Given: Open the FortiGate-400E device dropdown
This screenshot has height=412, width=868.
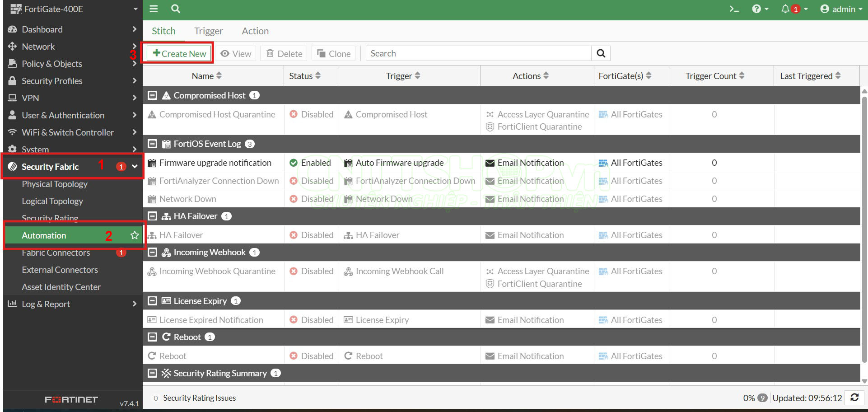Looking at the screenshot, I should tap(72, 9).
